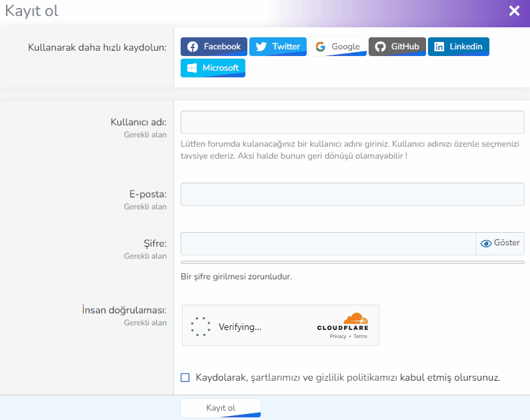This screenshot has height=420, width=530.
Task: Register with the GitHub button label
Action: click(405, 47)
